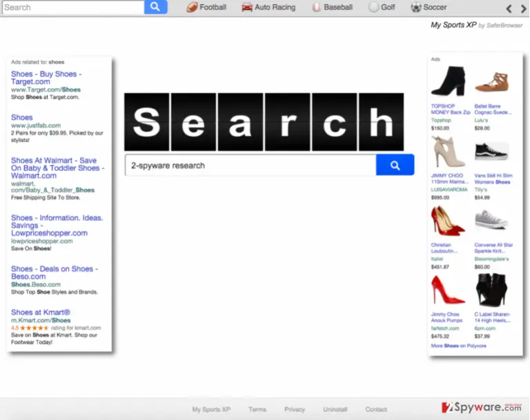Open the Auto Racing toolbar shortcut
Viewport: 530px width, 420px height.
click(x=268, y=7)
